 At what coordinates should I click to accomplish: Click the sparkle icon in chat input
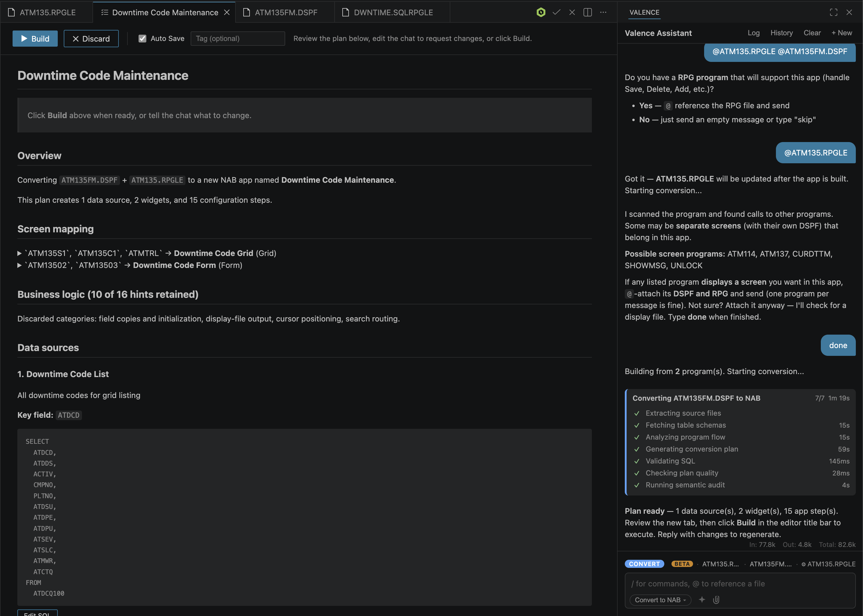click(x=702, y=600)
